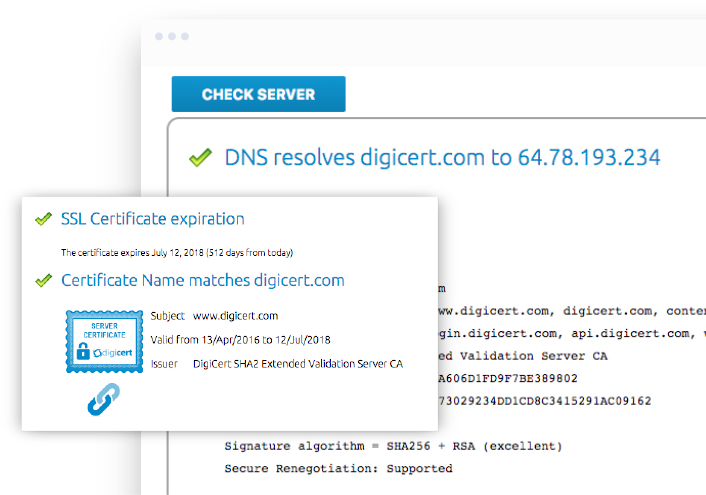The image size is (706, 495).
Task: Click the DigiCert SHA2 Extended Validation Server CA issuer
Action: coord(298,364)
